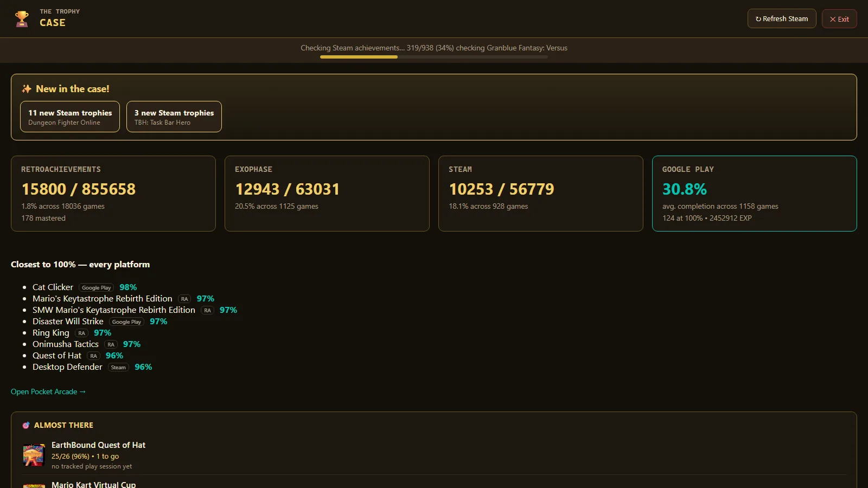Click the 124 at 100% EXP line
The image size is (868, 488).
tap(707, 218)
